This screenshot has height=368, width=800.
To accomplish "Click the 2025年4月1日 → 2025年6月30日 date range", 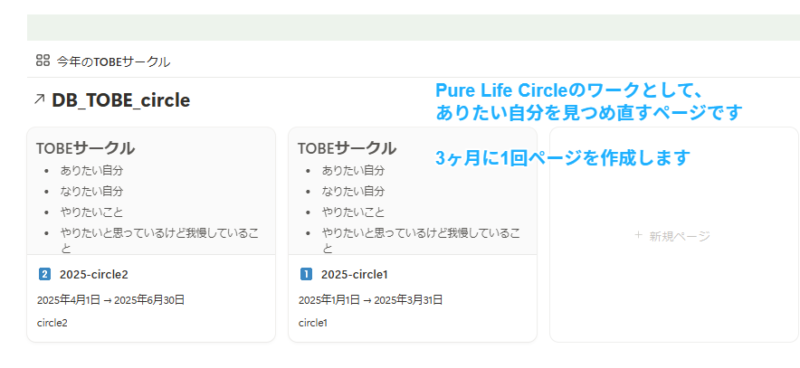I will pyautogui.click(x=111, y=300).
